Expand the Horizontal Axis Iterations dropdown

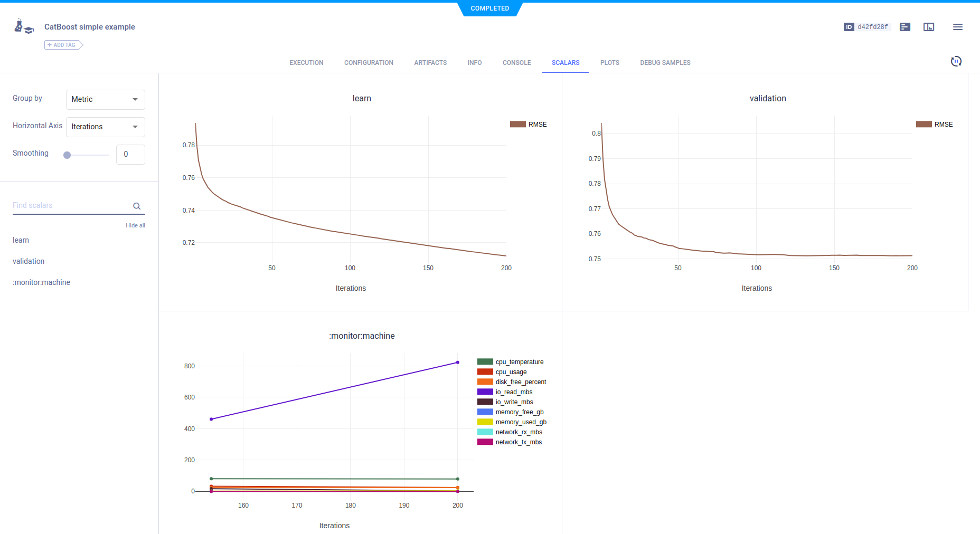105,127
